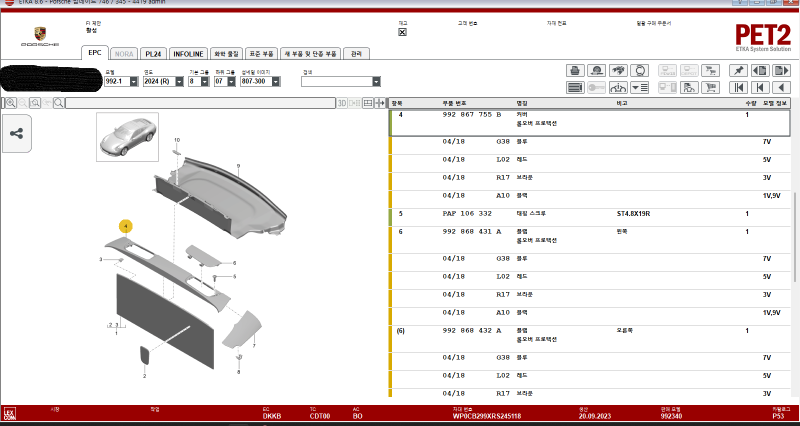Click the zoom to area magnifier icon

click(x=35, y=103)
